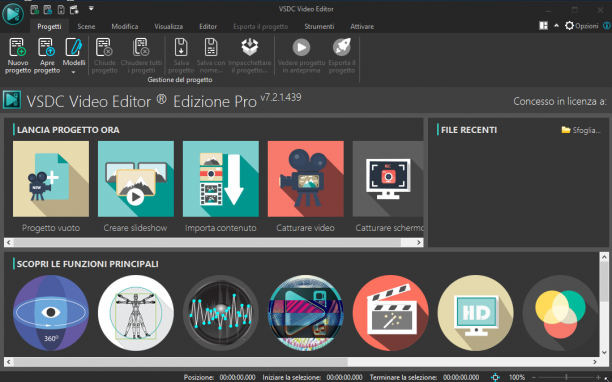612x382 pixels.
Task: Click the color blending circles feature icon
Action: [x=560, y=313]
